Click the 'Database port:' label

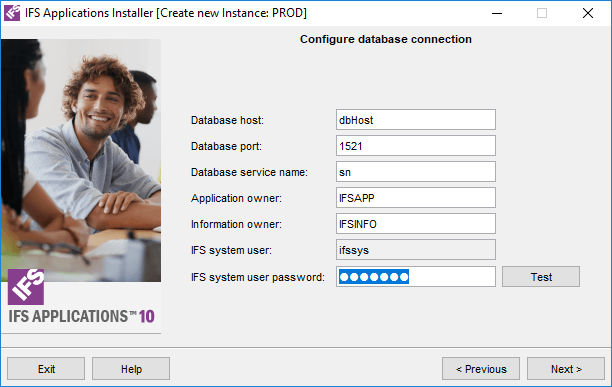click(226, 146)
